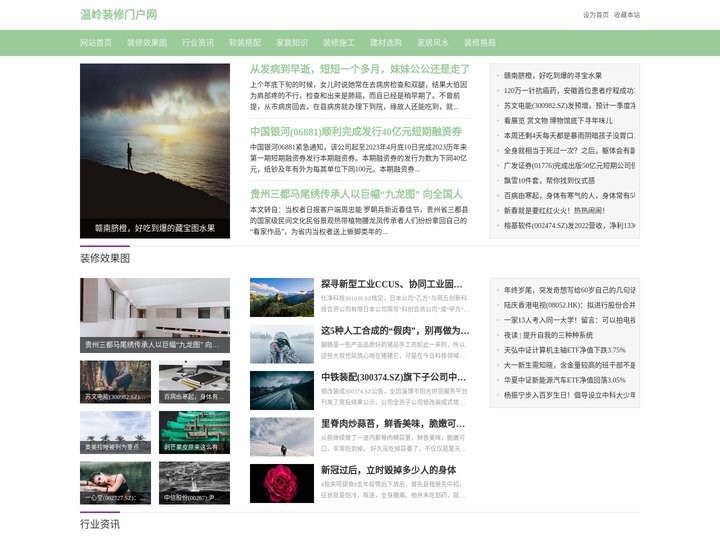
Task: Open lower sidebar item 年终岁尾，突发奇想
Action: [x=569, y=290]
